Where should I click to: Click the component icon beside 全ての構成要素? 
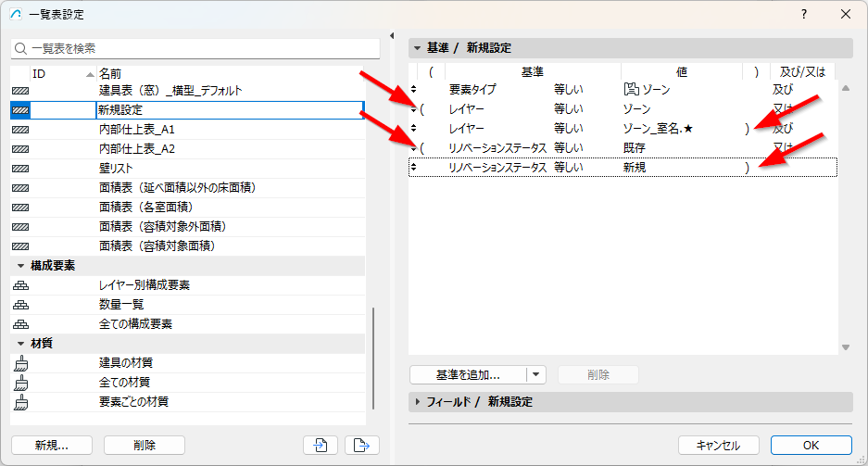coord(21,324)
